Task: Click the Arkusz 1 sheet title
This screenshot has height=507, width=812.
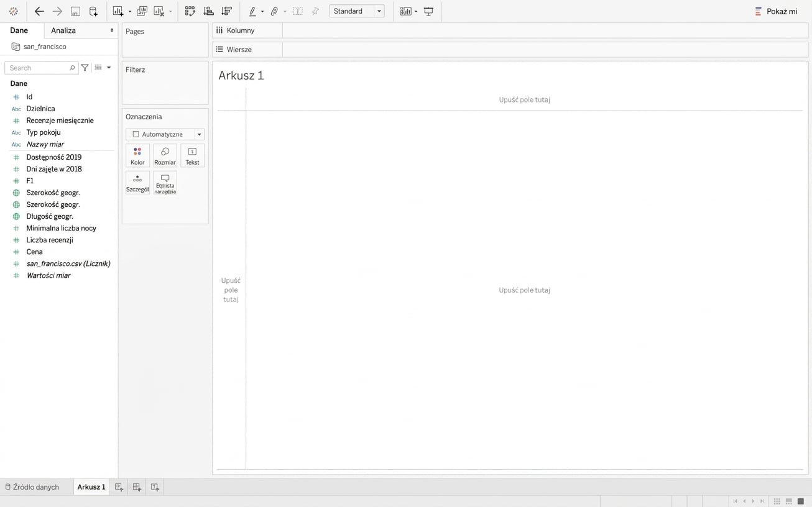Action: pos(241,75)
